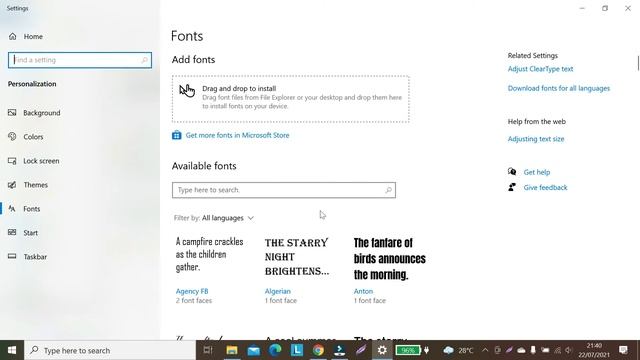Open the Lock screen settings page
640x360 pixels.
click(41, 161)
